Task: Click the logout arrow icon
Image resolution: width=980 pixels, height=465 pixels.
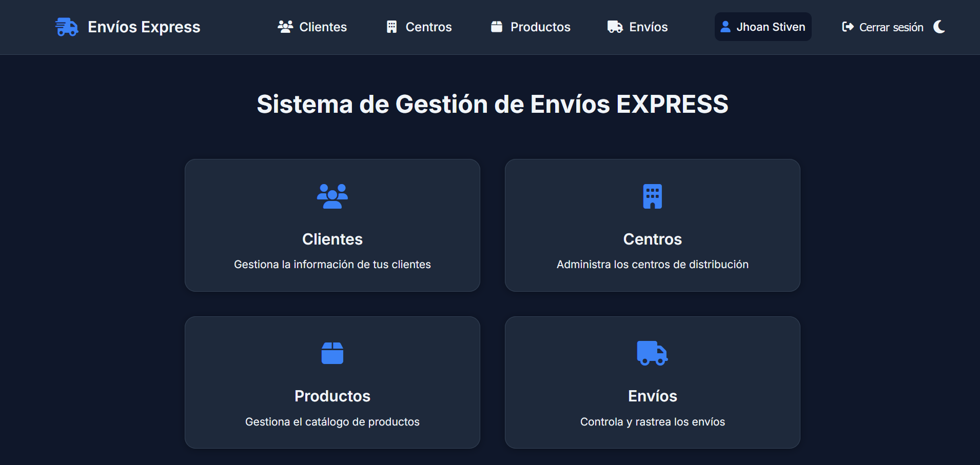Action: pyautogui.click(x=848, y=27)
